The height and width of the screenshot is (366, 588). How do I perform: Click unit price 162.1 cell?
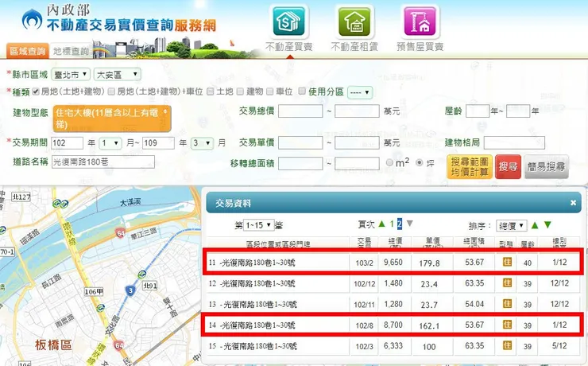(x=429, y=325)
